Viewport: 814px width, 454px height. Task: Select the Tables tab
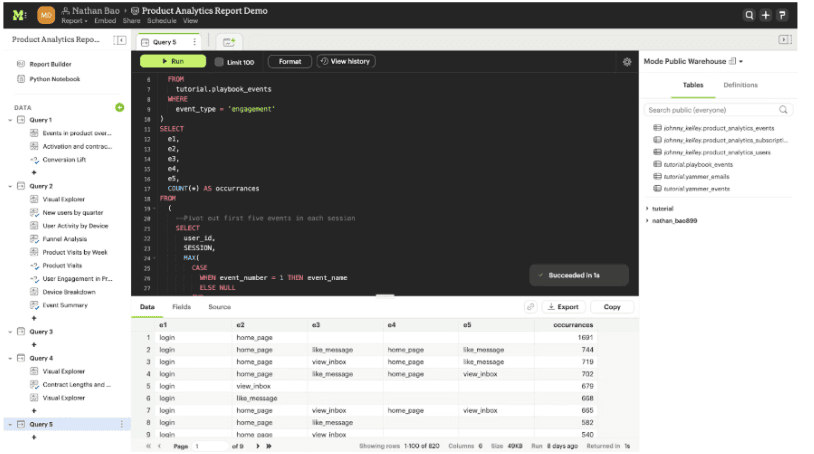coord(693,85)
